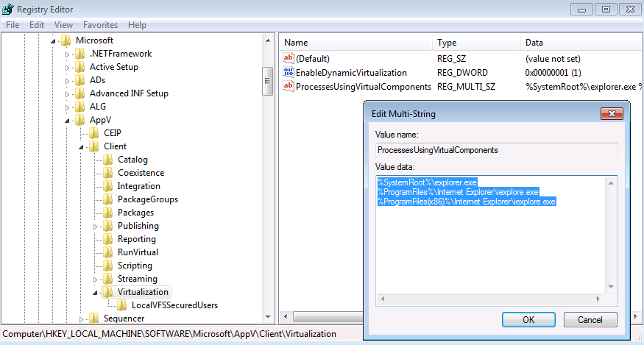Sort values by Name column header

tap(356, 43)
